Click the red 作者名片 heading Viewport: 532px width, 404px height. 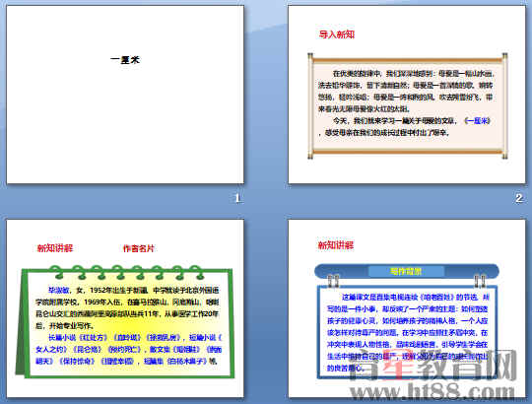tap(139, 248)
